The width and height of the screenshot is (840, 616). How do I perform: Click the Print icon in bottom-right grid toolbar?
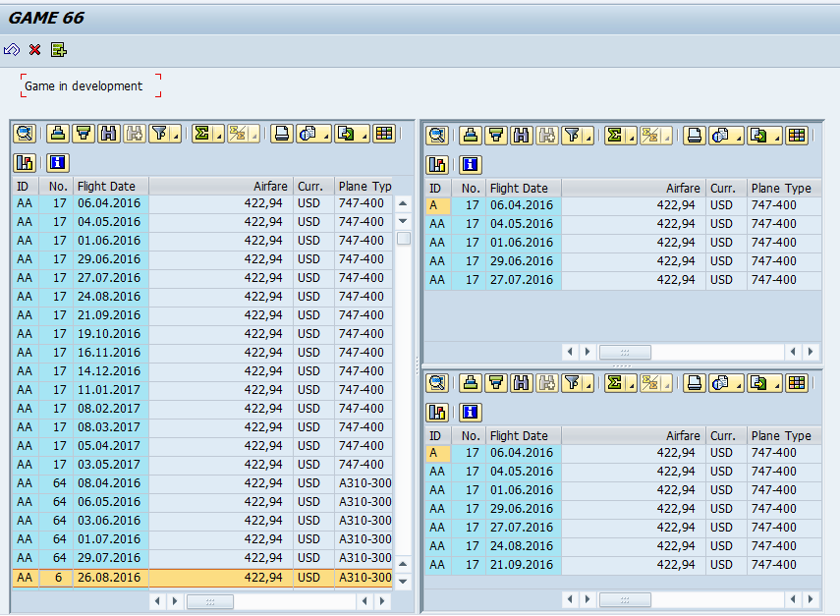click(x=695, y=383)
